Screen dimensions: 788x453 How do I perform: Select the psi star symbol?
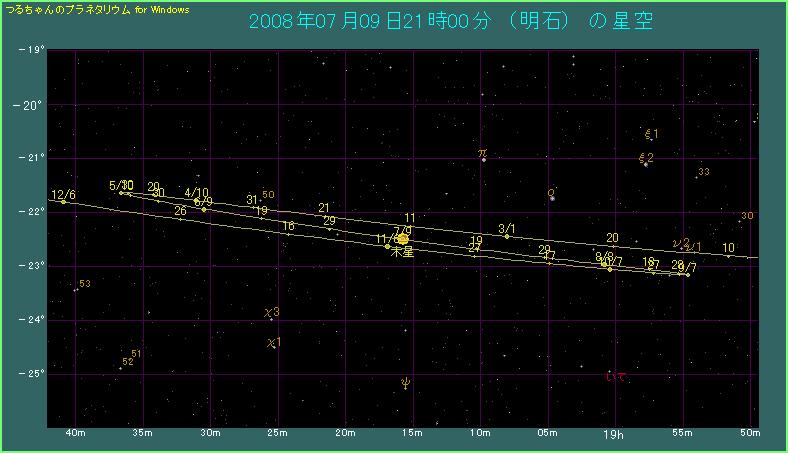405,381
